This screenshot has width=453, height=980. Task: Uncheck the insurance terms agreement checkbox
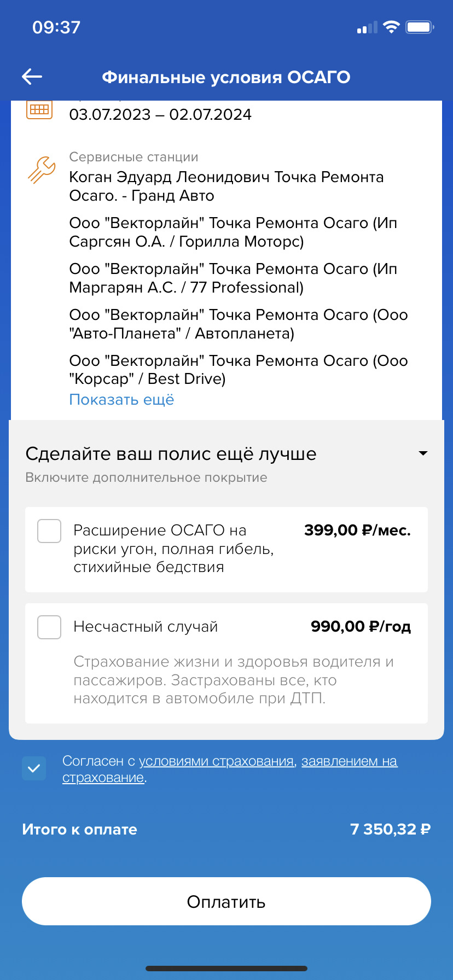click(34, 768)
